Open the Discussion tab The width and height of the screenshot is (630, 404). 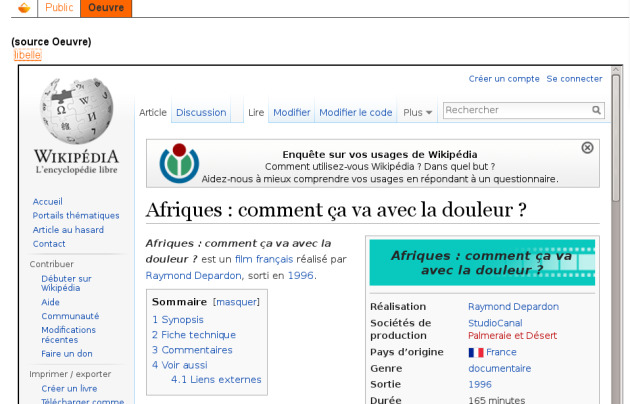[201, 112]
